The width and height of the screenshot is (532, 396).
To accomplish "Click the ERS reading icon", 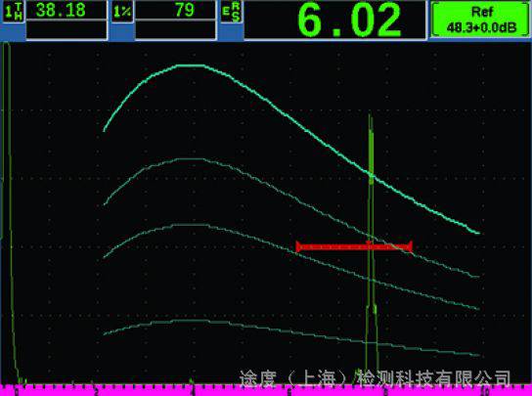I will [x=231, y=12].
